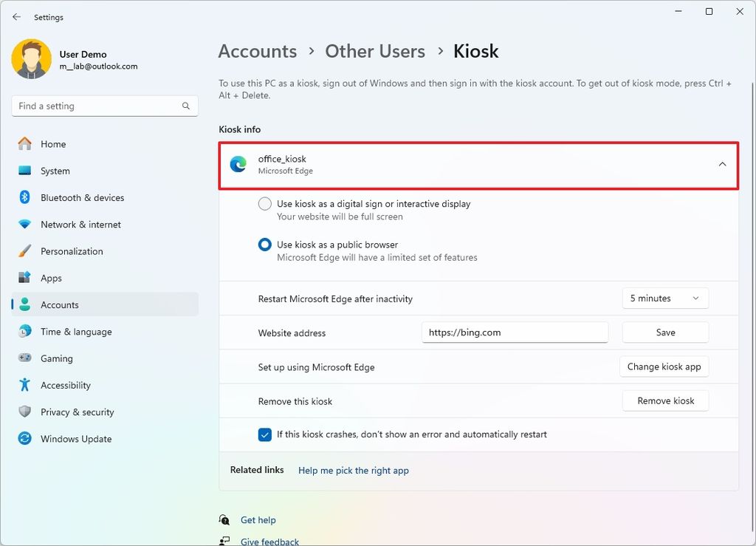The image size is (756, 546).
Task: Click the Give feedback icon
Action: 224,541
